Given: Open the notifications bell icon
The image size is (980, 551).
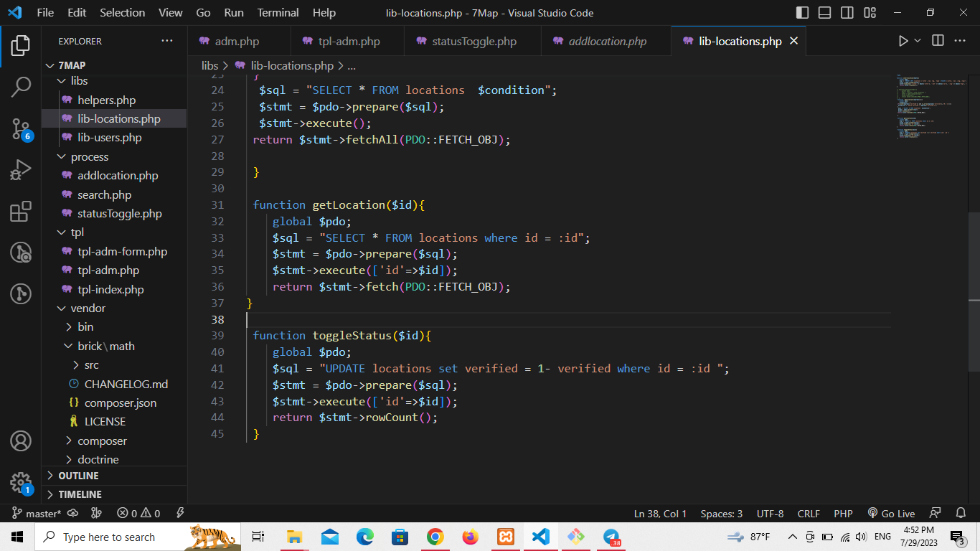Looking at the screenshot, I should pyautogui.click(x=961, y=514).
